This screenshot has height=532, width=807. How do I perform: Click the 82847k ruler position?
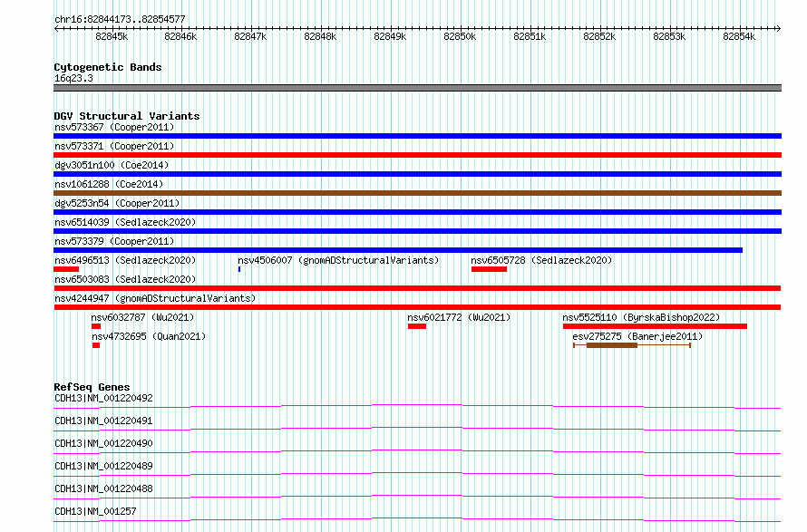(250, 36)
